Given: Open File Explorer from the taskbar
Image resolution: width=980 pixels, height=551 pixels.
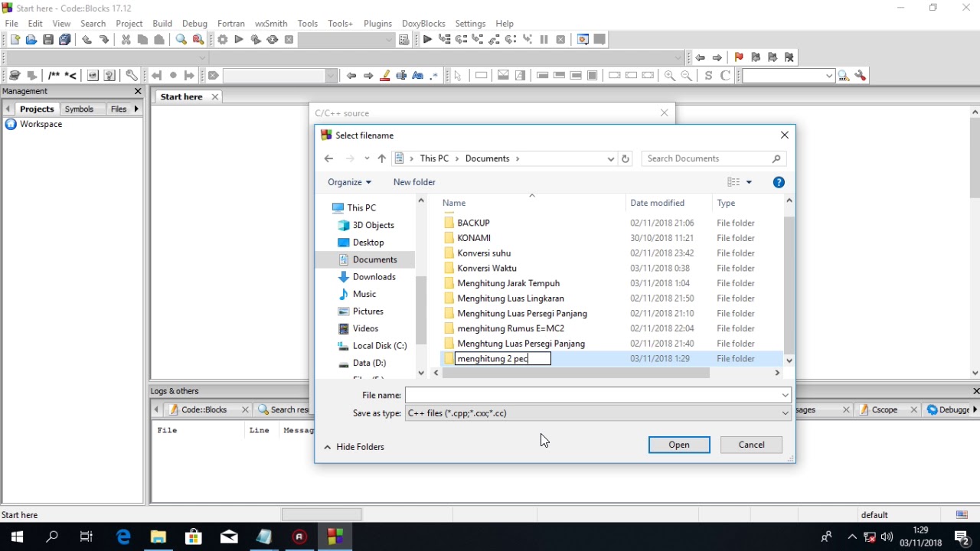Looking at the screenshot, I should [158, 536].
